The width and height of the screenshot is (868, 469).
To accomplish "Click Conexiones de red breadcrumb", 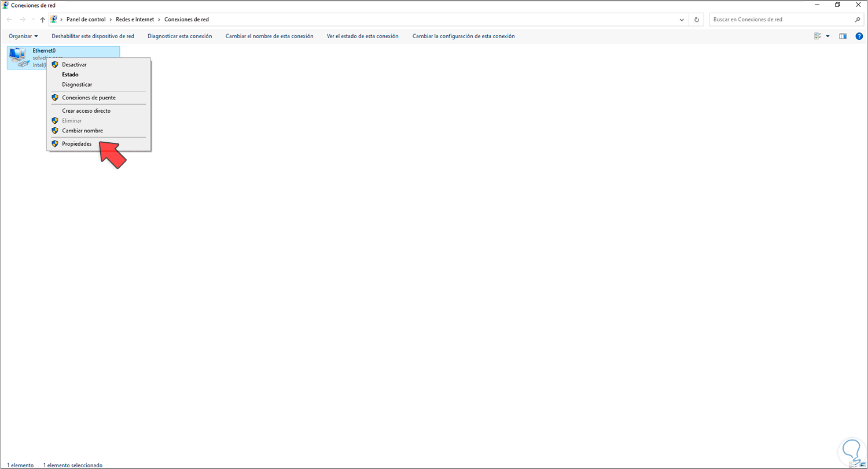I will tap(187, 20).
